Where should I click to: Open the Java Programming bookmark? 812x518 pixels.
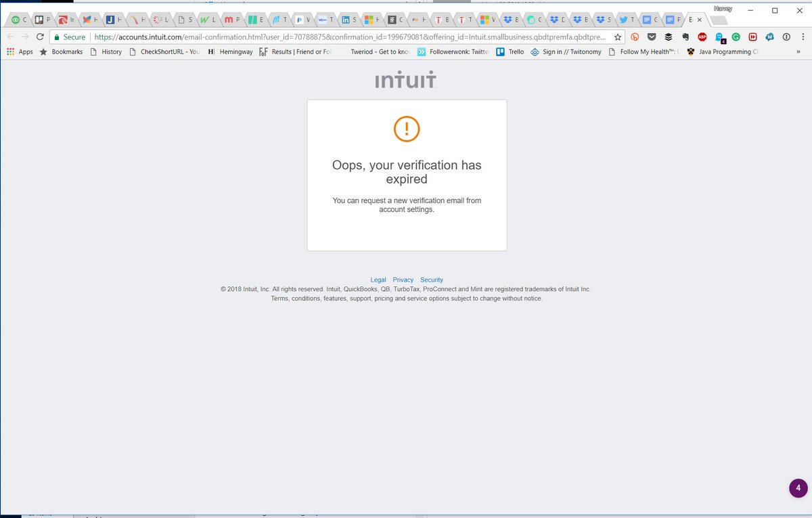pyautogui.click(x=722, y=51)
